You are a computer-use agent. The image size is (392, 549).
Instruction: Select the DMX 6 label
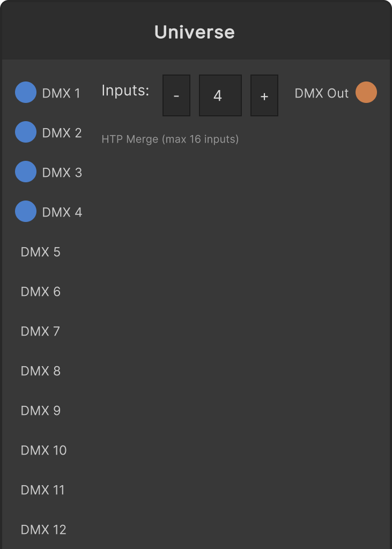pos(40,291)
